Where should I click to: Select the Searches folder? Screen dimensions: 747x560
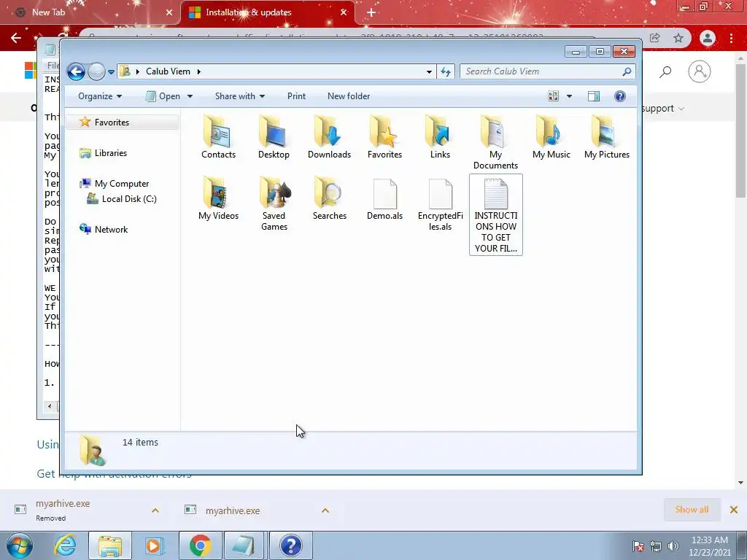(x=329, y=198)
